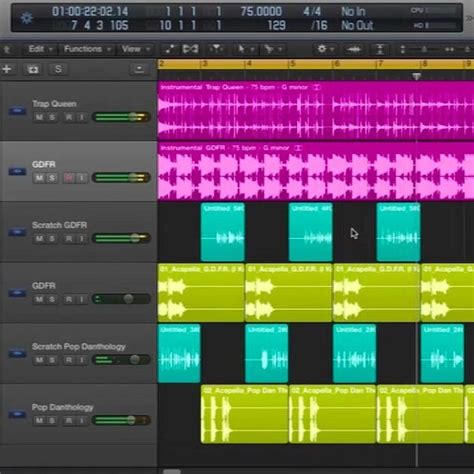Open the Functions menu
Screen dimensions: 474x474
pyautogui.click(x=87, y=49)
